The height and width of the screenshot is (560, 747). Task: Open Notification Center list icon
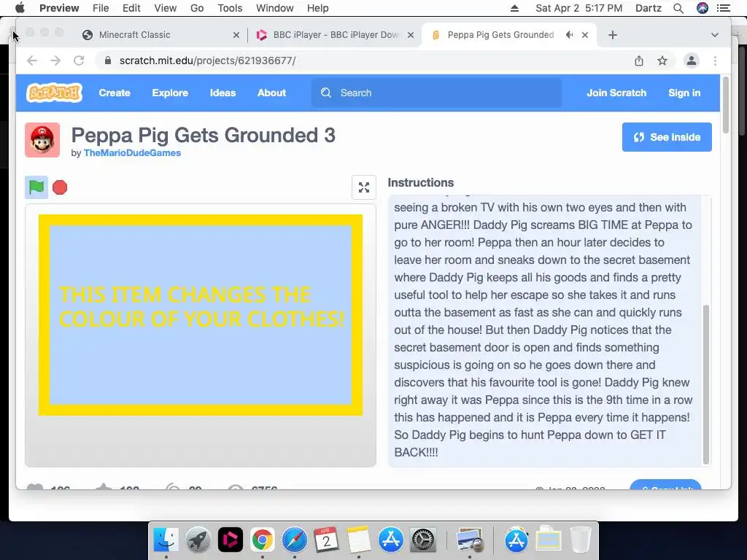tap(724, 8)
